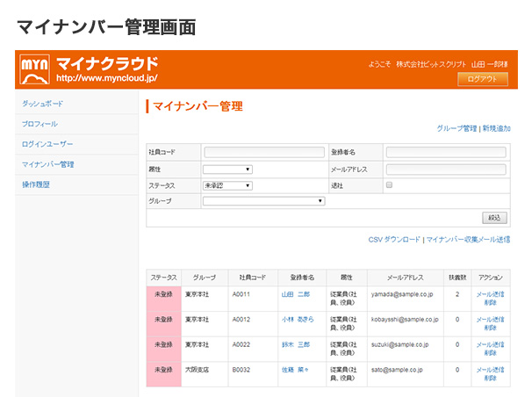The width and height of the screenshot is (532, 397).
Task: Open プロフィール in the sidebar
Action: tap(40, 124)
